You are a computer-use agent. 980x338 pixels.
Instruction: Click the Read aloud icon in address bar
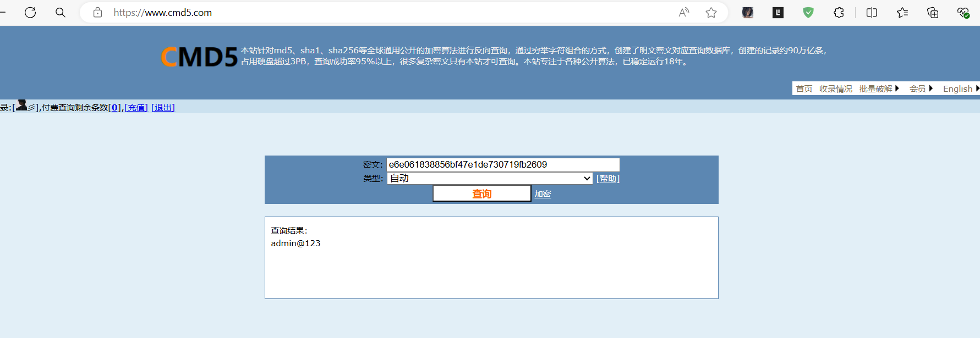pos(684,12)
